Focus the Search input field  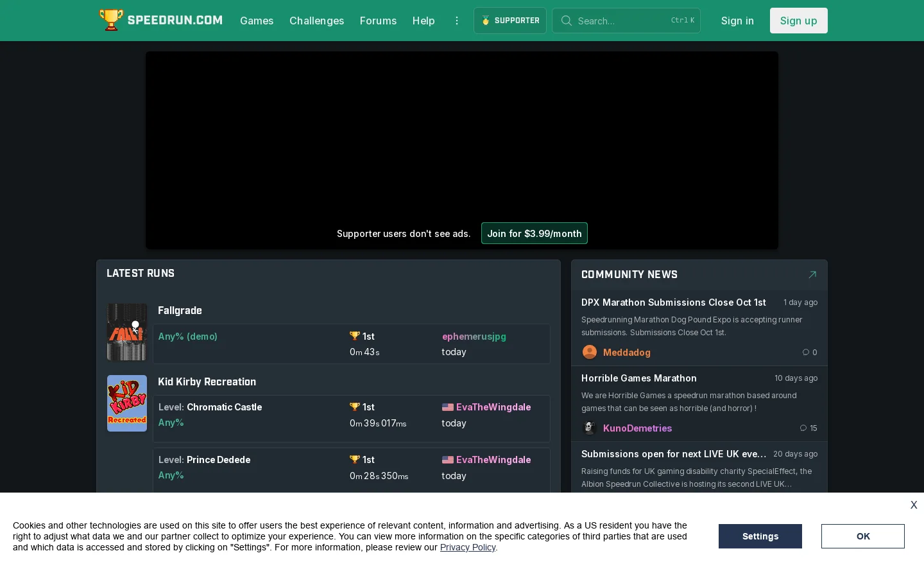626,21
